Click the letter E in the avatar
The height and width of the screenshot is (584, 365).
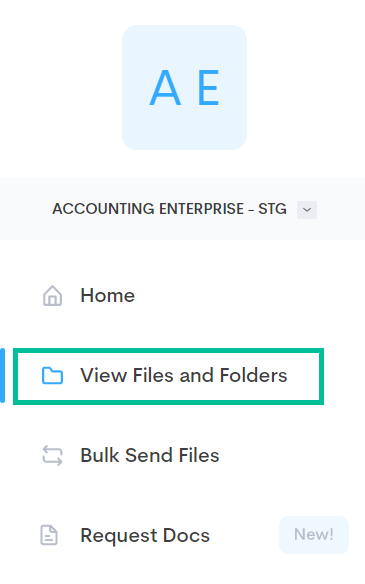[x=208, y=88]
